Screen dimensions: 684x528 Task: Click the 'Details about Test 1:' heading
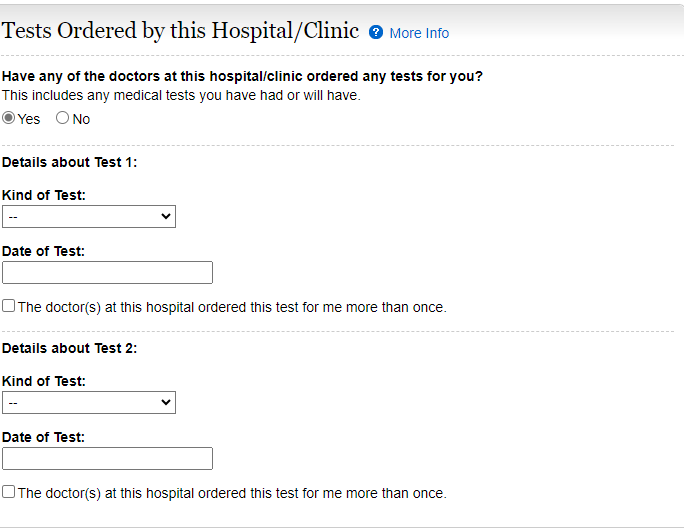pyautogui.click(x=69, y=162)
